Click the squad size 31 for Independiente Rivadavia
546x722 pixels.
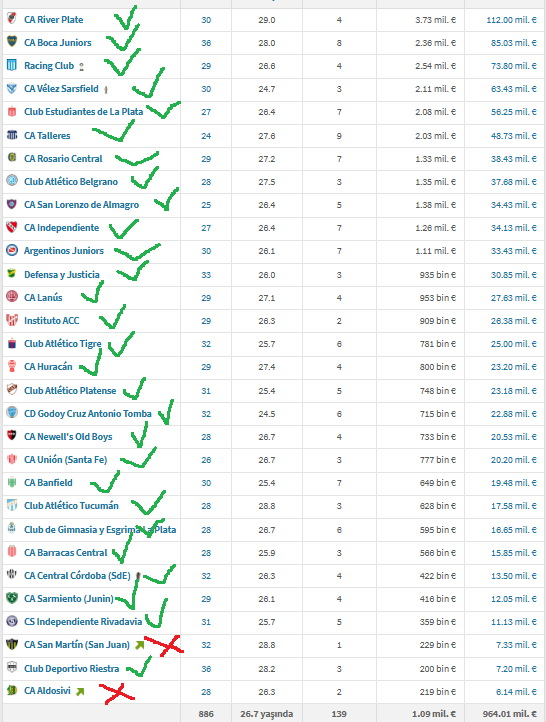click(x=206, y=622)
